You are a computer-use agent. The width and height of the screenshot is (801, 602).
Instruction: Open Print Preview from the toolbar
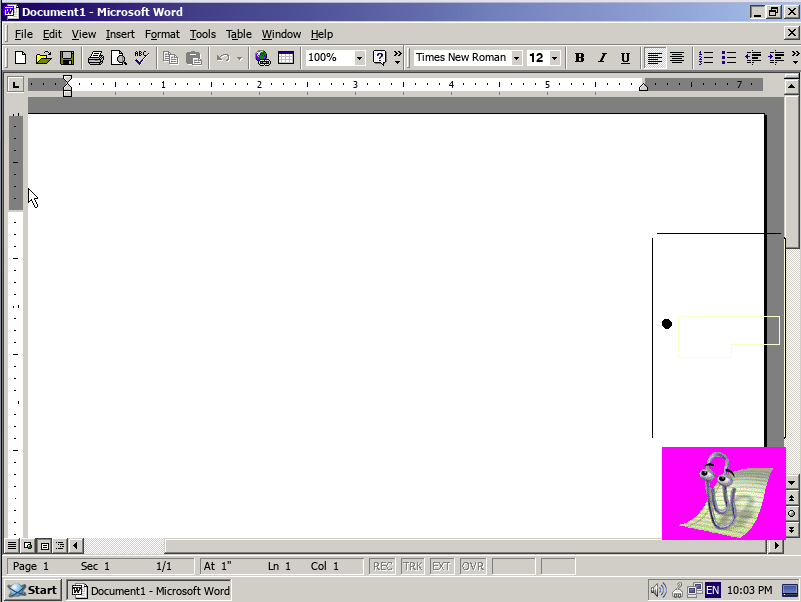[x=119, y=58]
